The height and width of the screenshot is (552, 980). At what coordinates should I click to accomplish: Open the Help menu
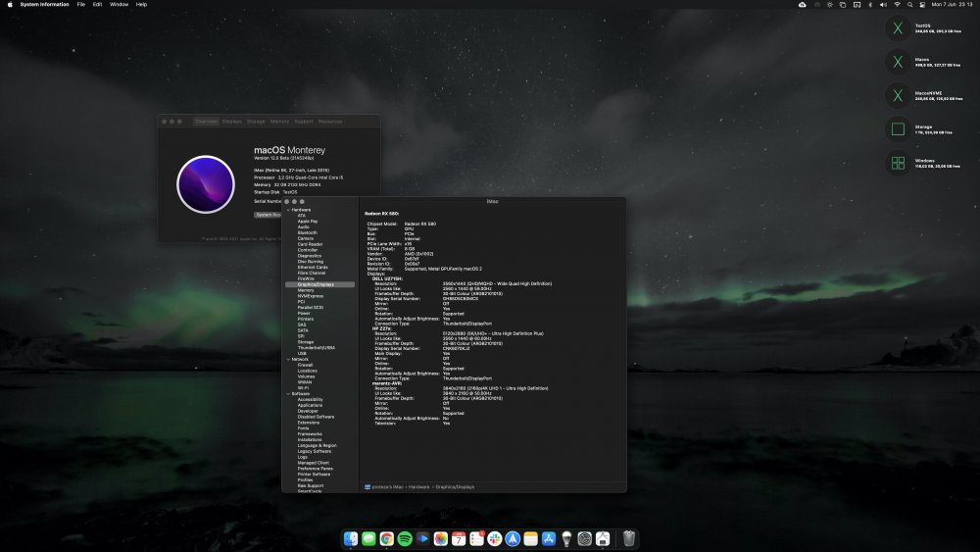click(141, 4)
